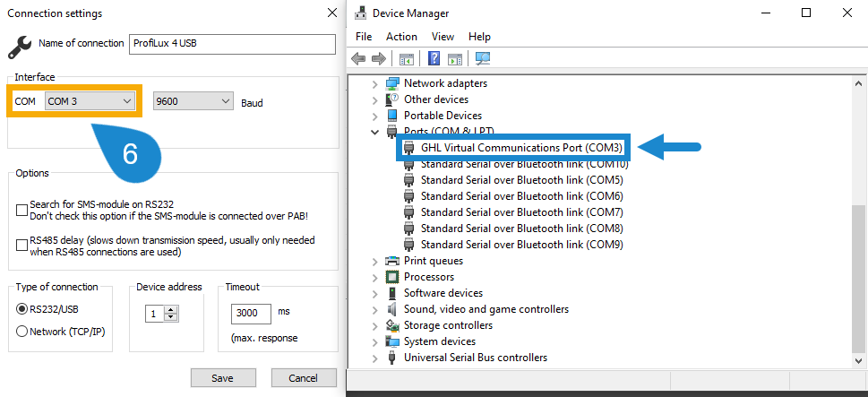Open the View menu in Device Manager
The image size is (868, 397).
tap(443, 37)
